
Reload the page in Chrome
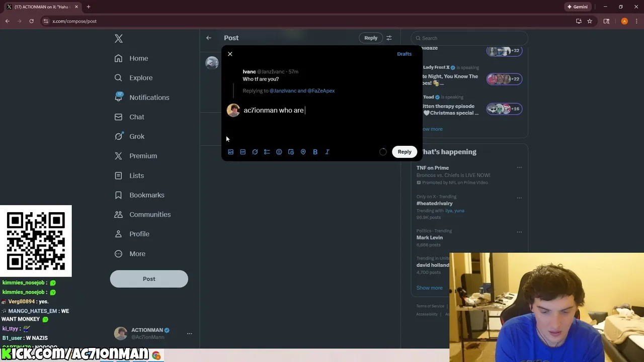(x=31, y=21)
